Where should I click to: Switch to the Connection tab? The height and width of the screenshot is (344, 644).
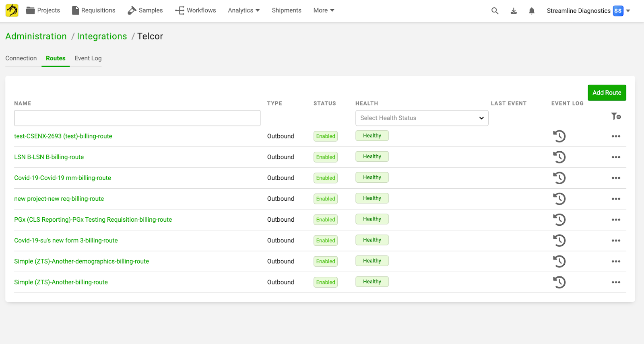click(x=21, y=58)
